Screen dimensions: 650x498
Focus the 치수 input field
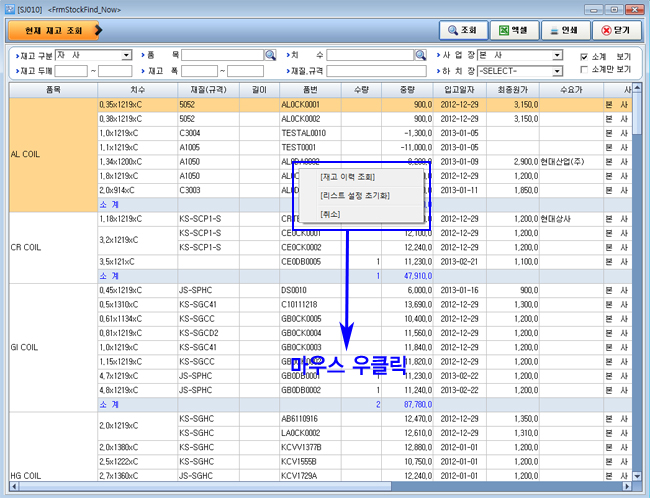(370, 55)
